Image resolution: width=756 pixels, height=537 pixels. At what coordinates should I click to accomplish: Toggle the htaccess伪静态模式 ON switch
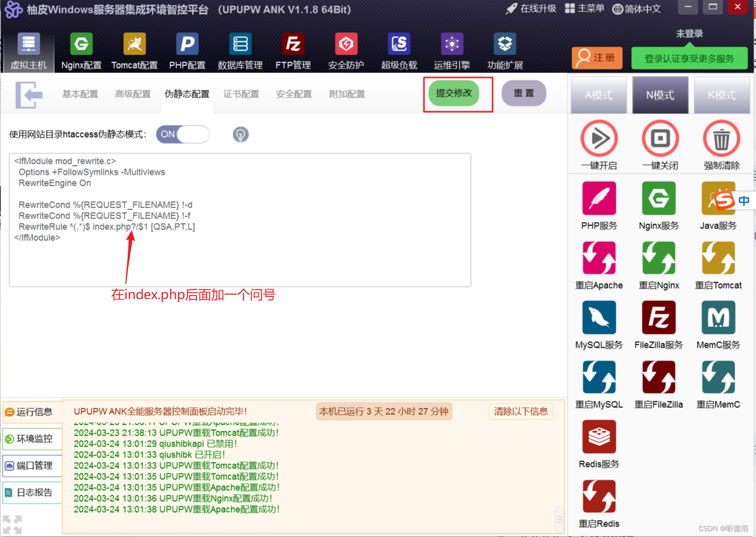point(182,134)
